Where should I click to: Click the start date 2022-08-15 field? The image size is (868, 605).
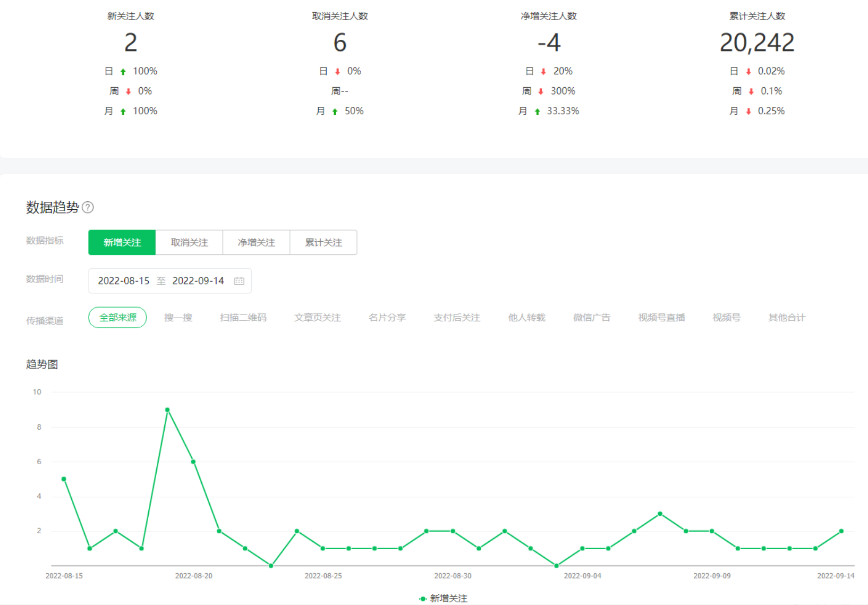[x=124, y=281]
